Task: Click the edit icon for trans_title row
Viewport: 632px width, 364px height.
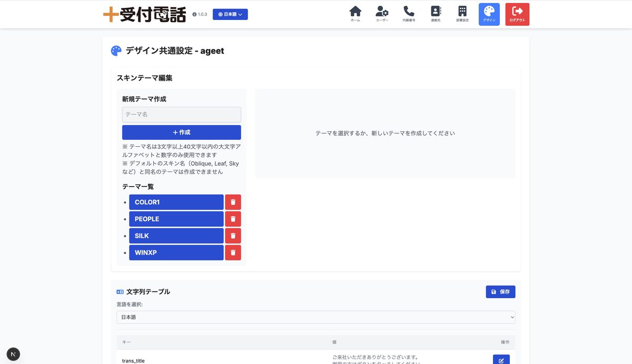Action: 501,360
